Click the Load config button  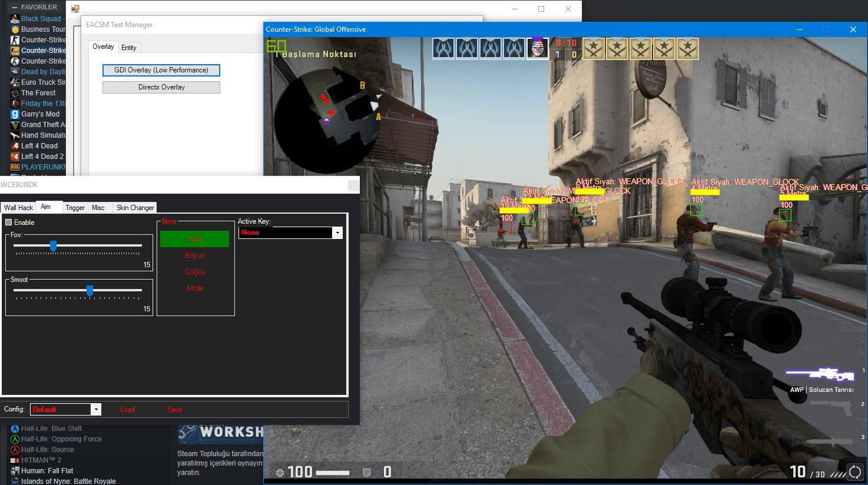127,410
